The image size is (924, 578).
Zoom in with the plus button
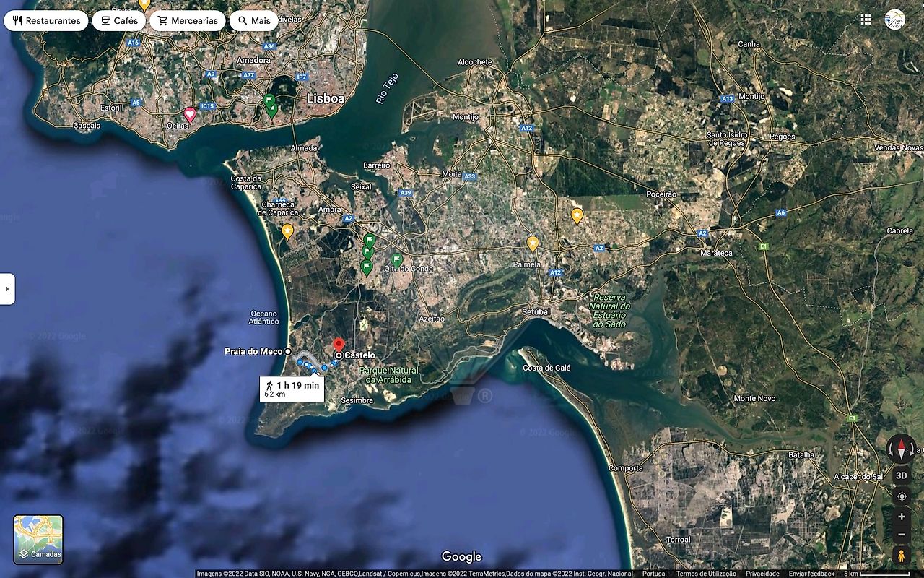901,517
